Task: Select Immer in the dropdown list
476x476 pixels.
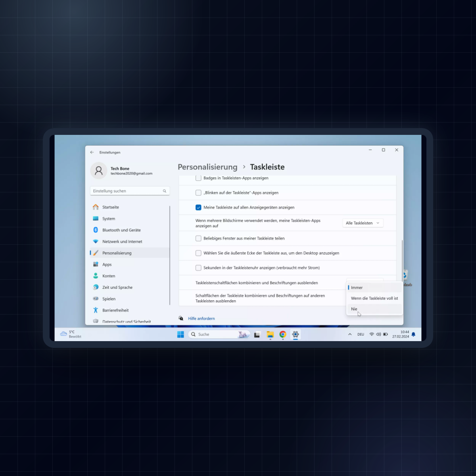Action: (374, 288)
